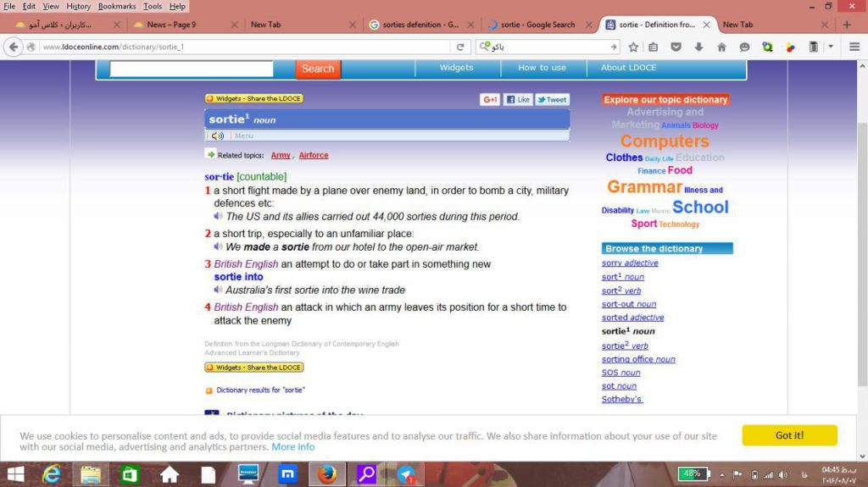Open the SOS noun entry
The height and width of the screenshot is (487, 868).
tap(621, 373)
